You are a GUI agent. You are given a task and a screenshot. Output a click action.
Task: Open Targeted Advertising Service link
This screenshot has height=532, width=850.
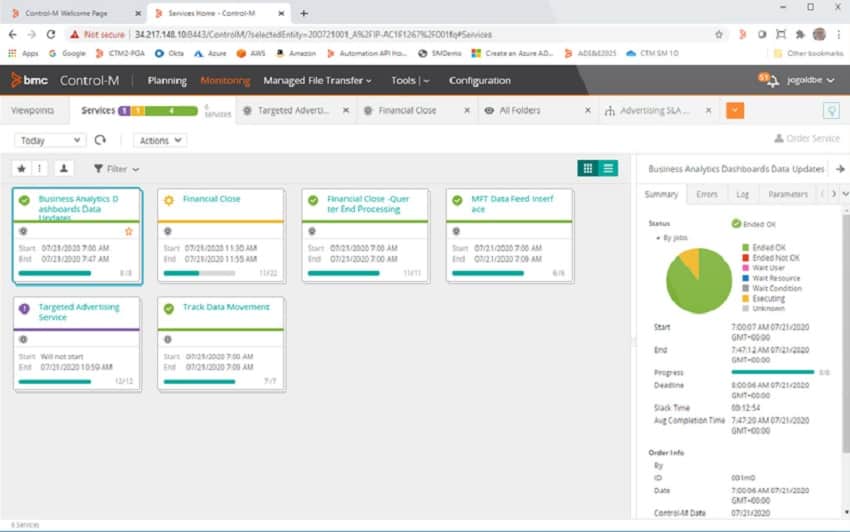click(79, 312)
